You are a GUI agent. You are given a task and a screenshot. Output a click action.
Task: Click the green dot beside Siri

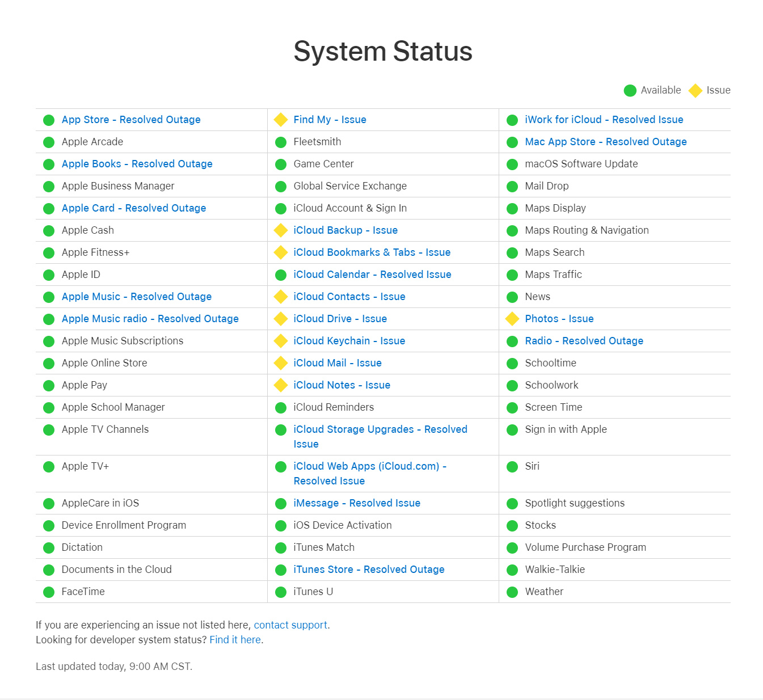coord(512,467)
